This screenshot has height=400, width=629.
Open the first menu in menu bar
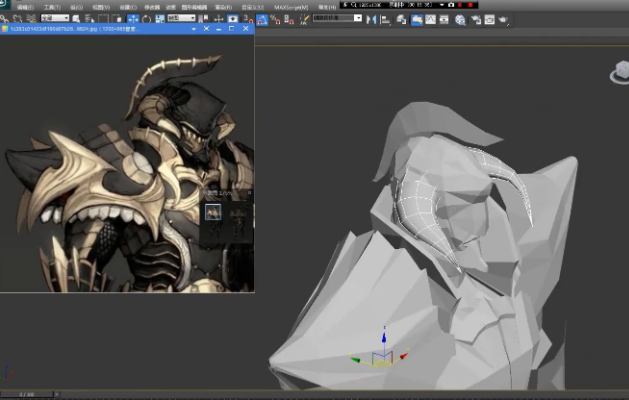(x=25, y=6)
